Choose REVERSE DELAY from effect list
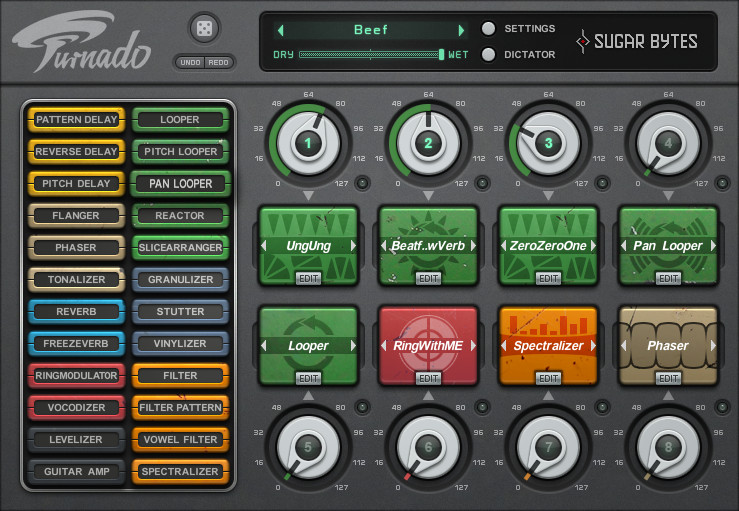The width and height of the screenshot is (739, 511). pos(76,152)
